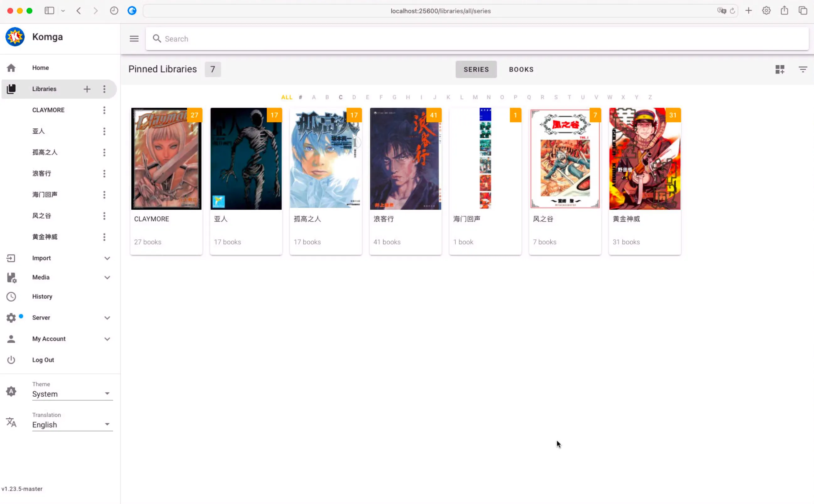814x504 pixels.
Task: Expand the Import section
Action: pyautogui.click(x=107, y=258)
